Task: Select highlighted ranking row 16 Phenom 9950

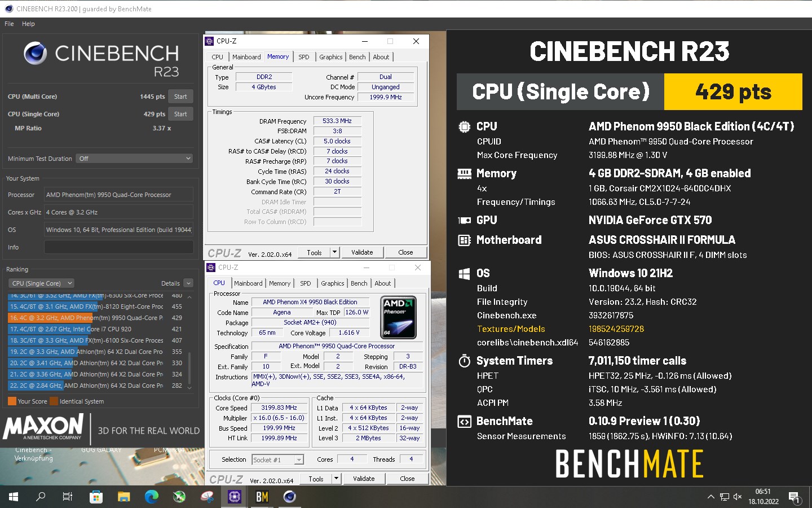Action: click(x=95, y=318)
